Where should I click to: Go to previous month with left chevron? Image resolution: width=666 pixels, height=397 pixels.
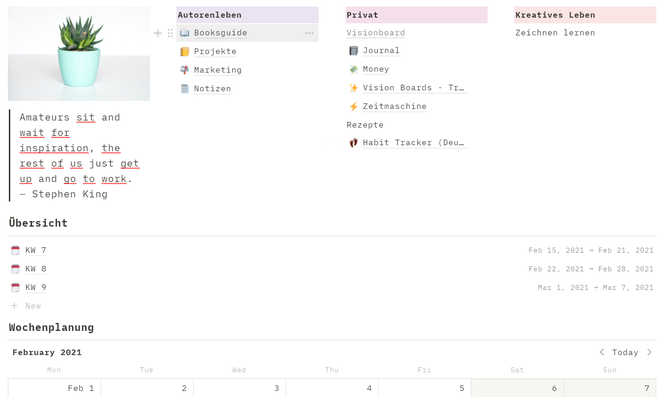click(x=602, y=352)
